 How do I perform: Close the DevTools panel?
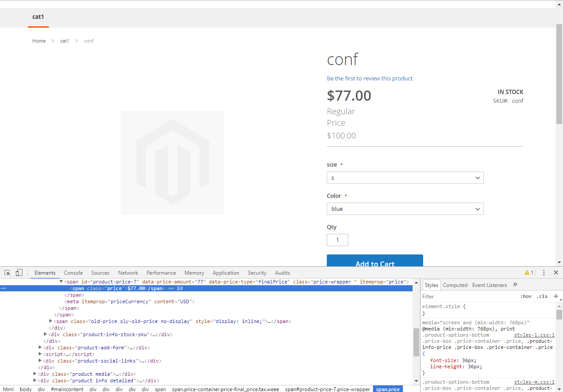click(x=556, y=273)
